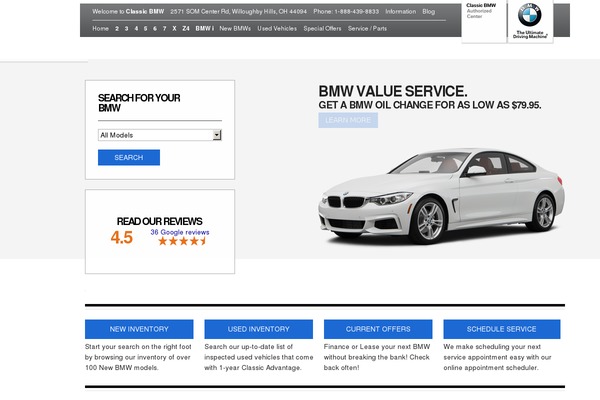Open the 7 Series menu item

pyautogui.click(x=164, y=29)
